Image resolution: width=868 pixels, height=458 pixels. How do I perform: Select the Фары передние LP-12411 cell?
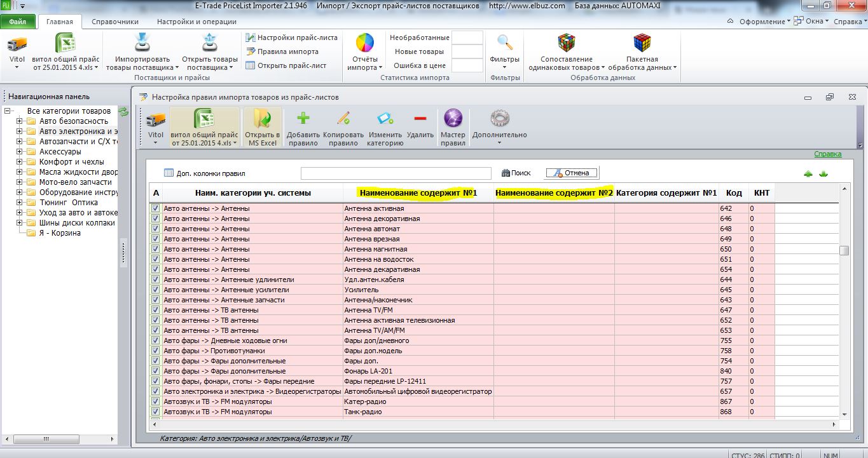418,381
